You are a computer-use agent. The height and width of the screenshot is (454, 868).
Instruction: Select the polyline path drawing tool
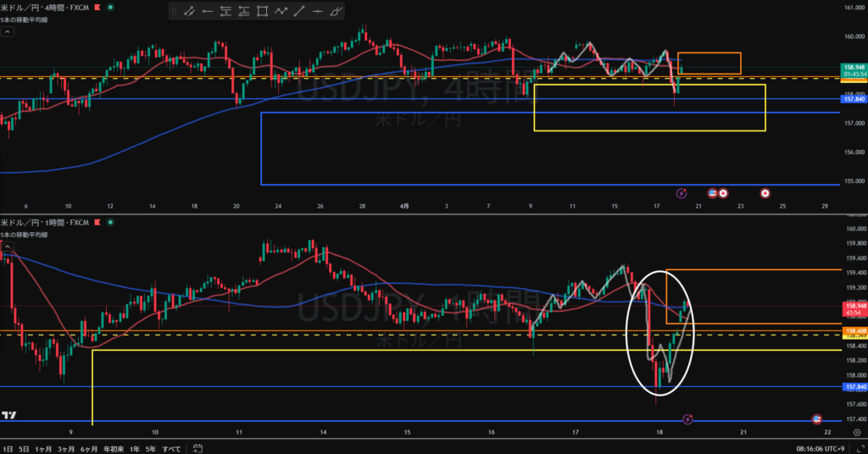tap(281, 12)
